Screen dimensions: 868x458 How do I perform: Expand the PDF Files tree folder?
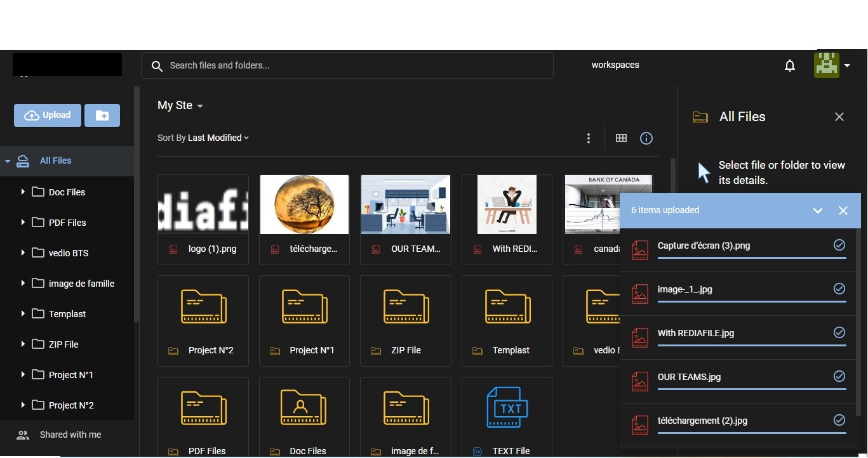tap(23, 222)
